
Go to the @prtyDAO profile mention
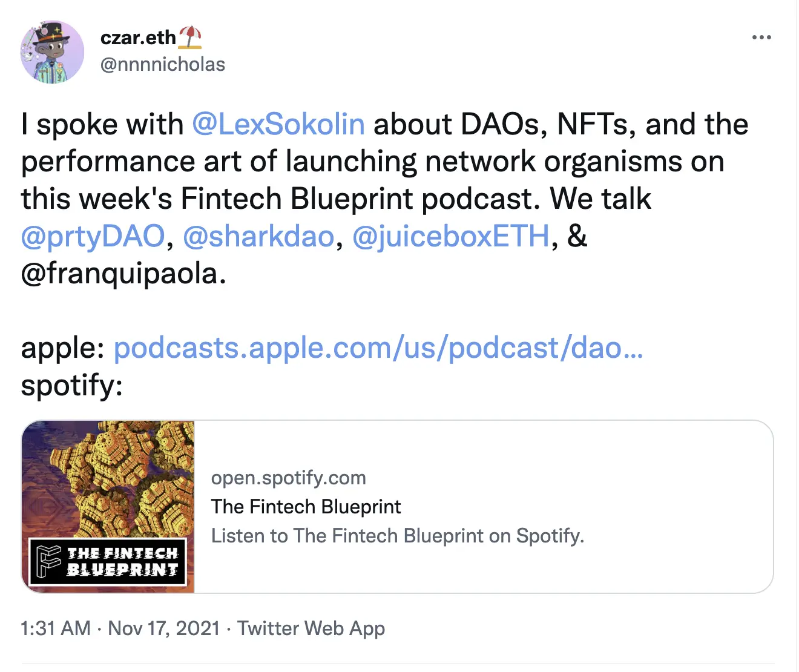[93, 236]
